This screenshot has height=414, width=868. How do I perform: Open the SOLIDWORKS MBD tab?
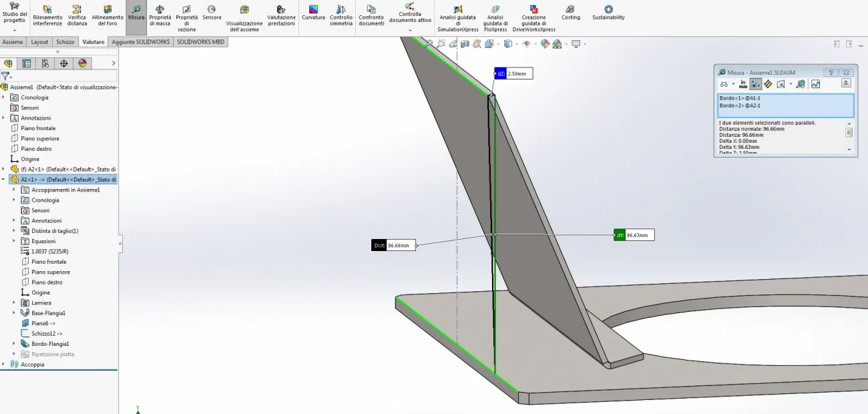tap(200, 41)
